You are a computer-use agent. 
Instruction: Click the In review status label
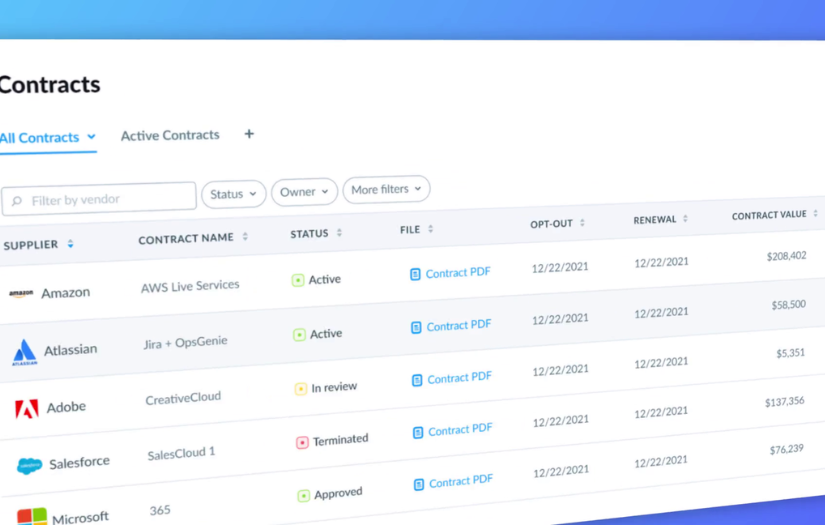[334, 388]
